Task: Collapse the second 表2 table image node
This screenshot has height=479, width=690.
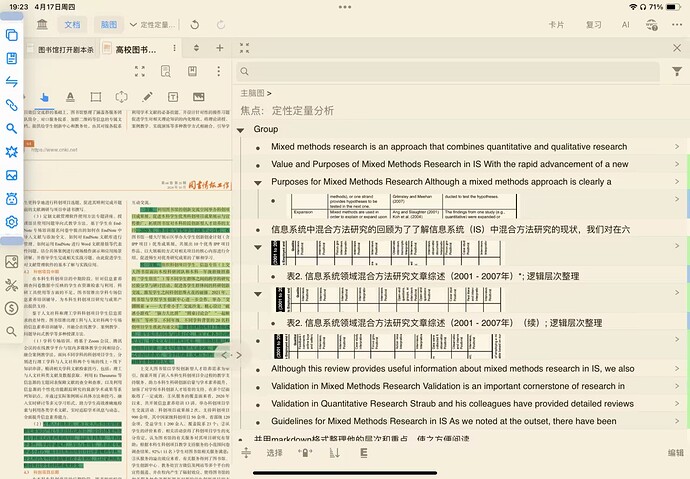Action: pos(258,294)
